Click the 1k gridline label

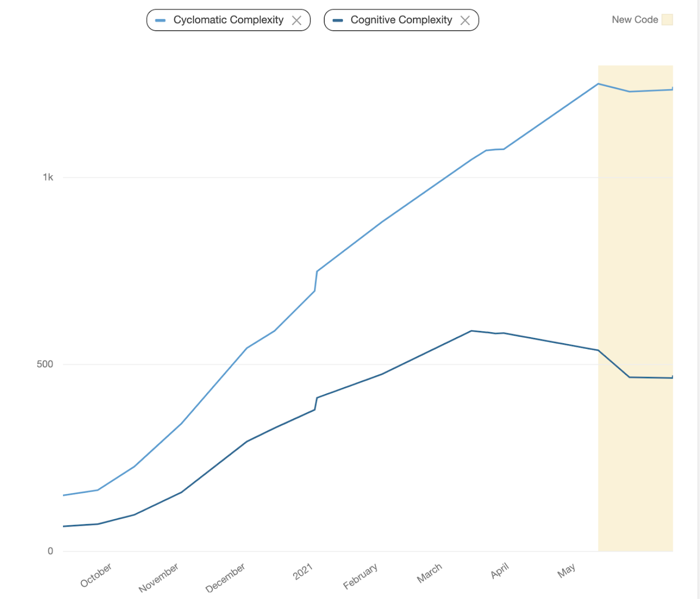tap(49, 177)
